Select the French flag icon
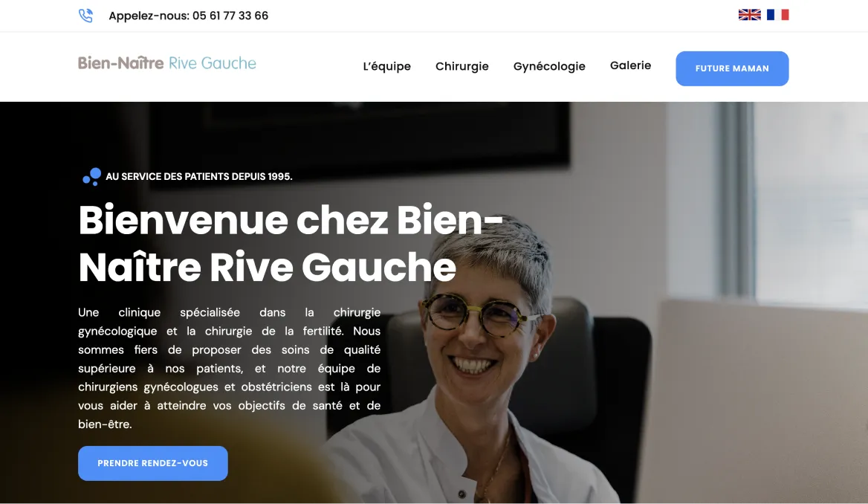Viewport: 868px width, 504px height. click(x=778, y=15)
